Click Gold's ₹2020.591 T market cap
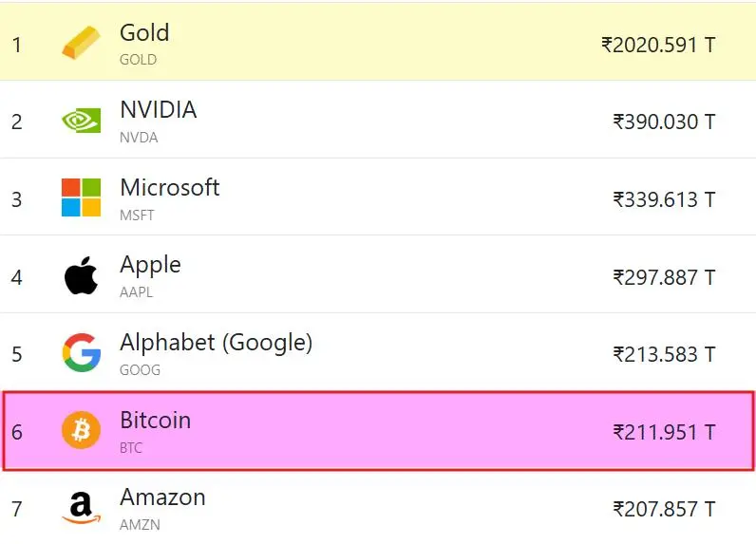Screen dimensions: 756x544 pos(658,45)
